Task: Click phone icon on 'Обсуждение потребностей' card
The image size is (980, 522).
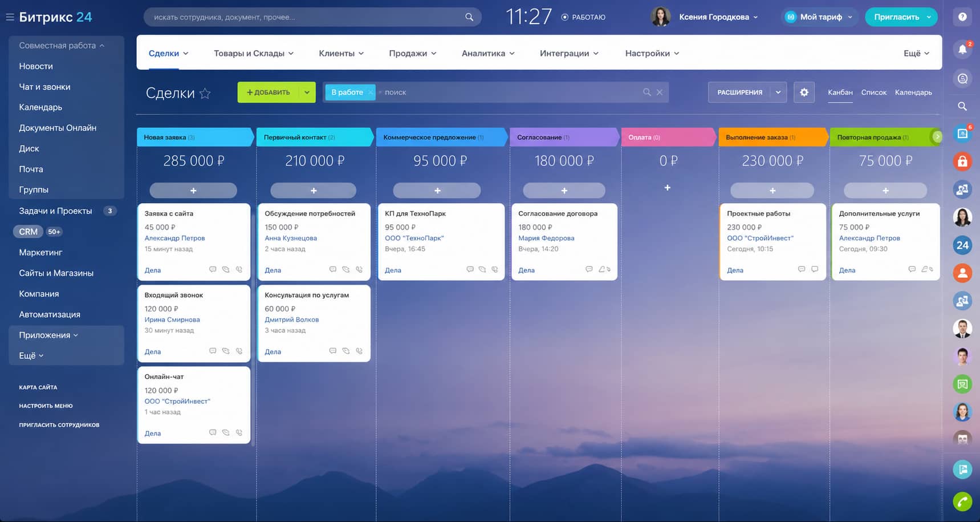Action: tap(359, 269)
